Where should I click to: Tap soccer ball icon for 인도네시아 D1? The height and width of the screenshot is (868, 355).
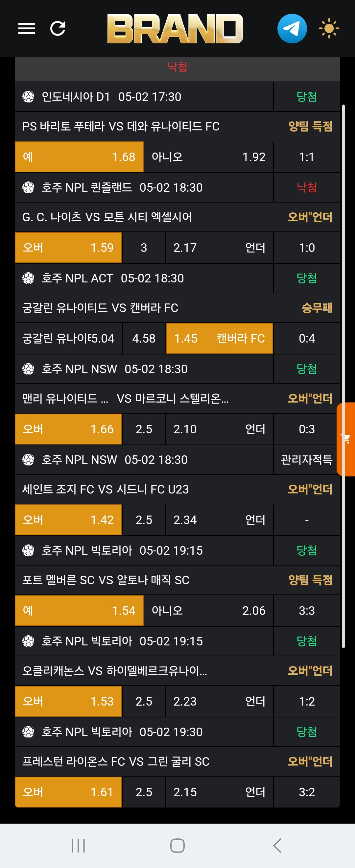coord(28,97)
